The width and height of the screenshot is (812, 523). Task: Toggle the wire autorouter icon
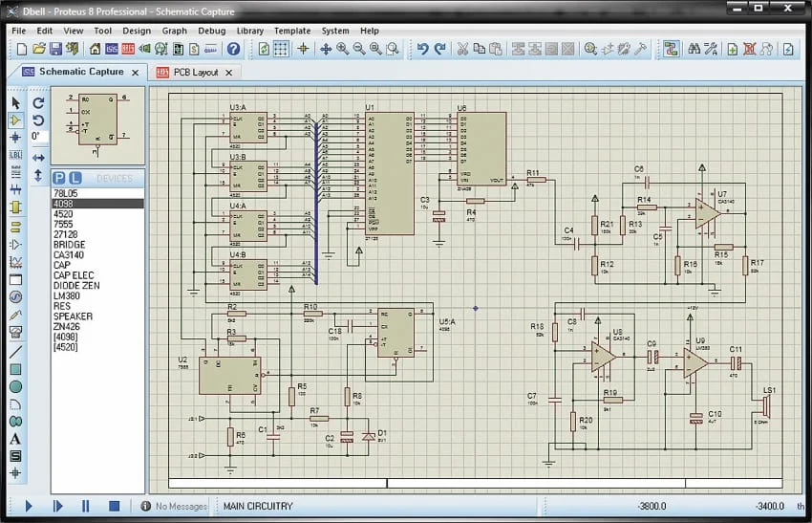[671, 49]
